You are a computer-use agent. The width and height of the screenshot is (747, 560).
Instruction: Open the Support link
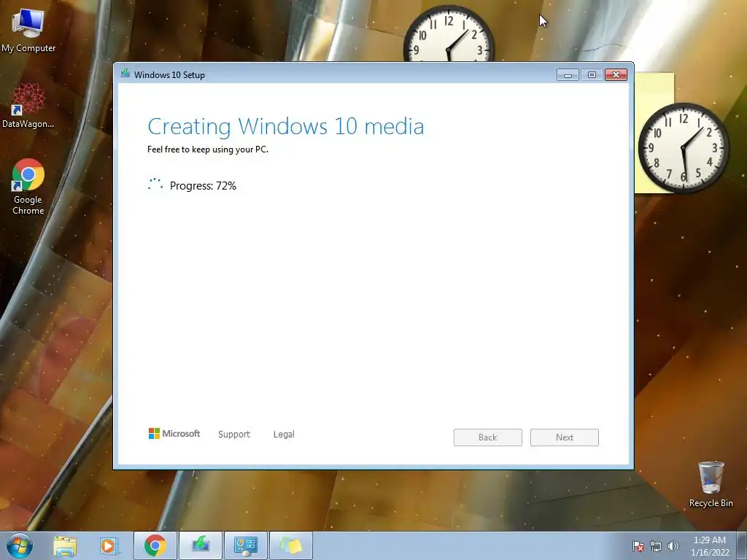click(x=234, y=435)
